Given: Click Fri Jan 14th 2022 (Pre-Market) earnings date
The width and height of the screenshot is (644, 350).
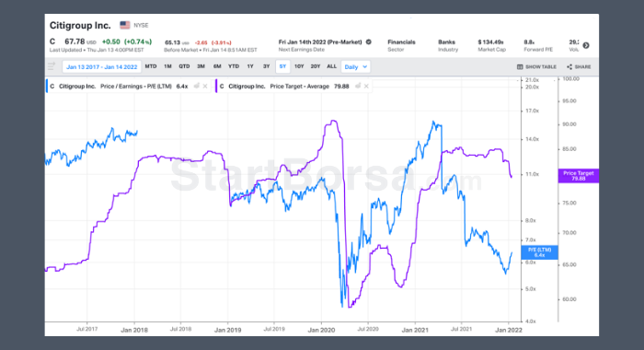Looking at the screenshot, I should click(320, 42).
